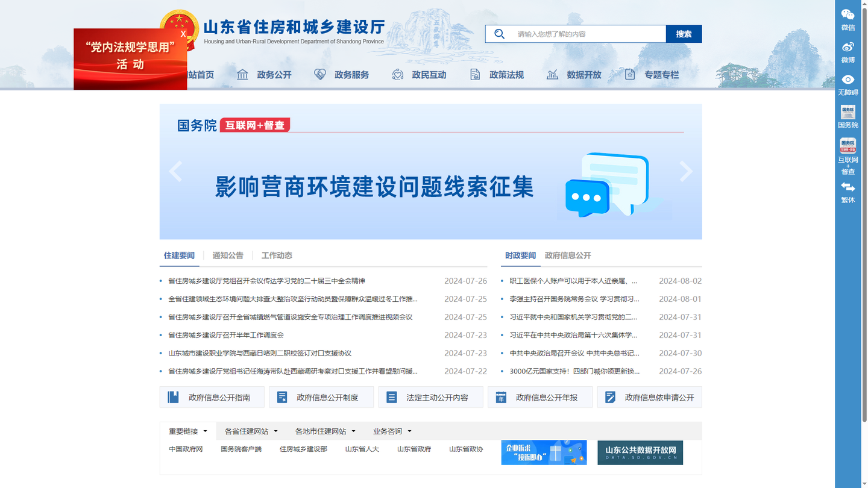The width and height of the screenshot is (868, 488).
Task: Open the 山东公共数据开放网 banner
Action: (x=640, y=452)
